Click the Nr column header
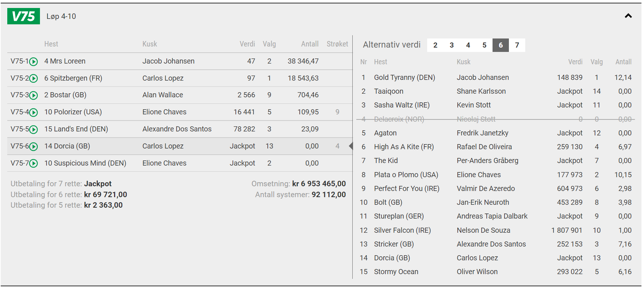Image resolution: width=644 pixels, height=289 pixels. 364,62
